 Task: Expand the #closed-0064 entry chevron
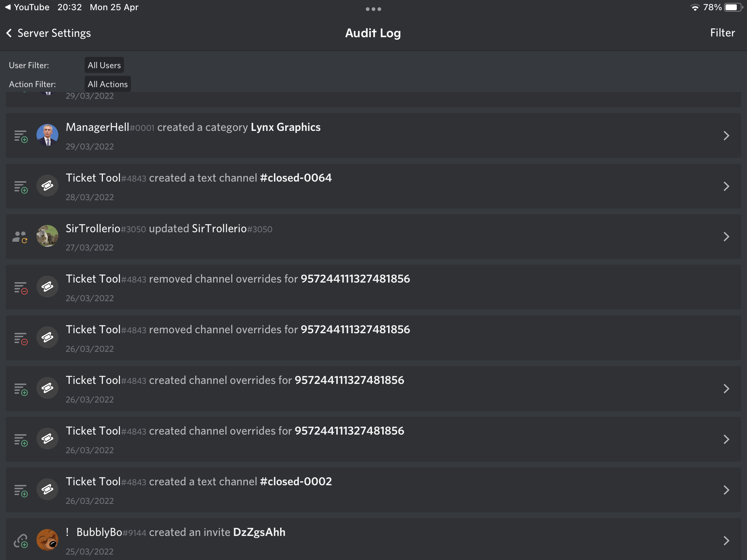click(x=726, y=186)
